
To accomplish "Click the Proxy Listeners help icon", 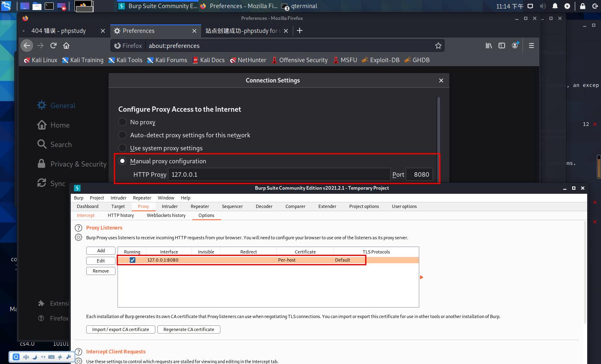I will pyautogui.click(x=78, y=228).
